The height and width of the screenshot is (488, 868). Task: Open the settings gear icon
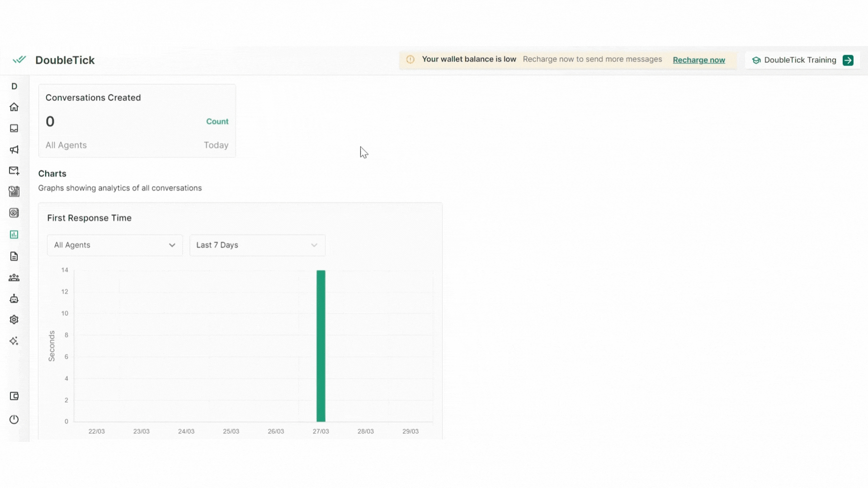click(14, 319)
